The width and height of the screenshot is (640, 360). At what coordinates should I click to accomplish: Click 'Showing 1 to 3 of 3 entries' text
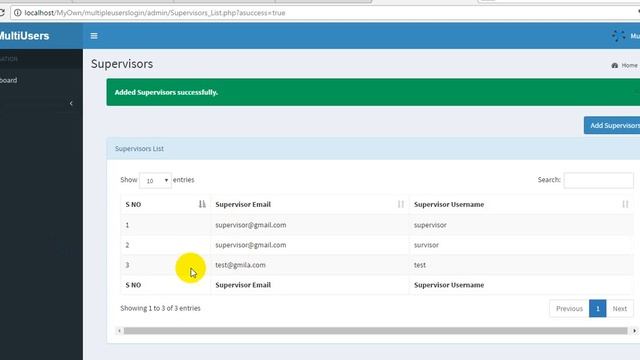click(160, 308)
